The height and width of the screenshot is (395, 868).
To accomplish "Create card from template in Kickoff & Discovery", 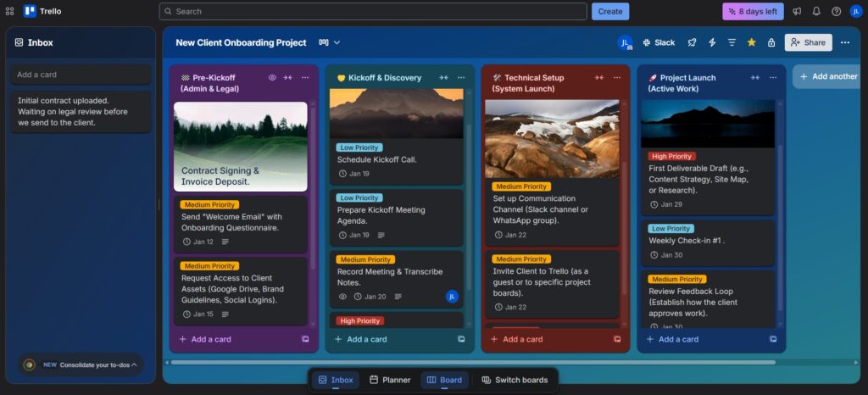I will [461, 339].
